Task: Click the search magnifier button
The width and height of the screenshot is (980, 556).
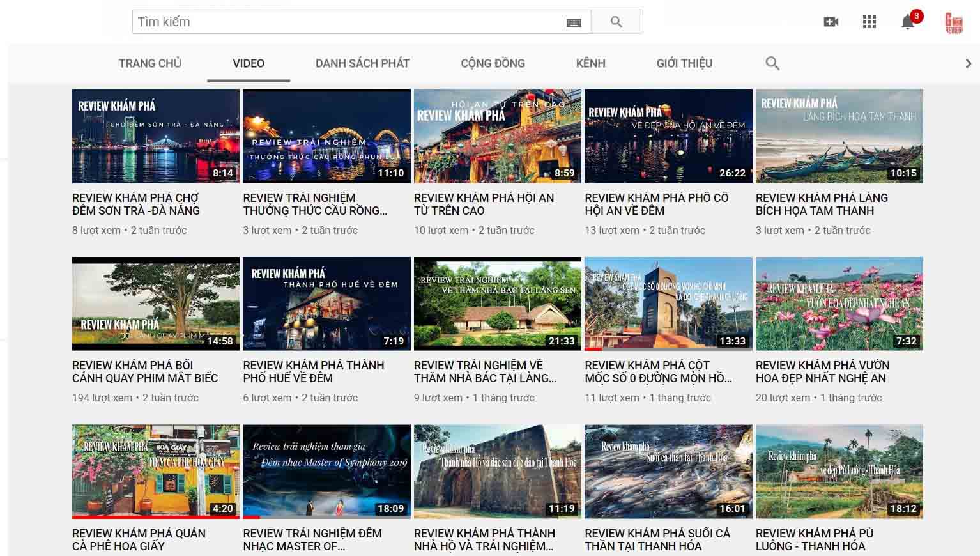Action: tap(616, 22)
